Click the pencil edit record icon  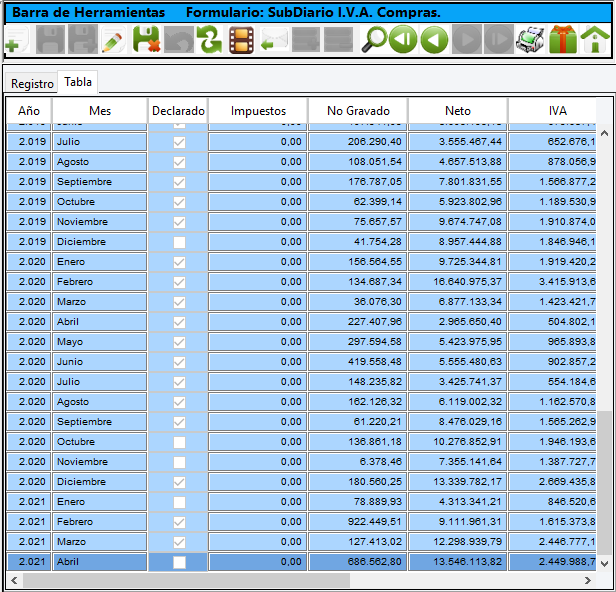pos(113,41)
